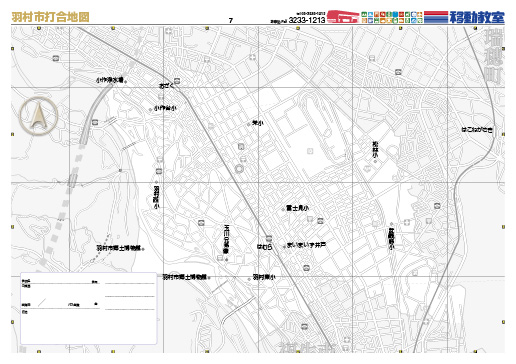Click the marker dot beside 小作浄水場
The image size is (516, 364).
pyautogui.click(x=126, y=81)
